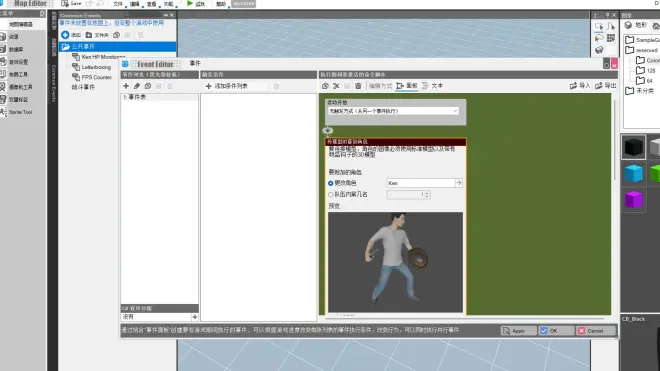Screen dimensions: 660x371
Task: Open the Ken character selector arrow
Action: pyautogui.click(x=459, y=183)
